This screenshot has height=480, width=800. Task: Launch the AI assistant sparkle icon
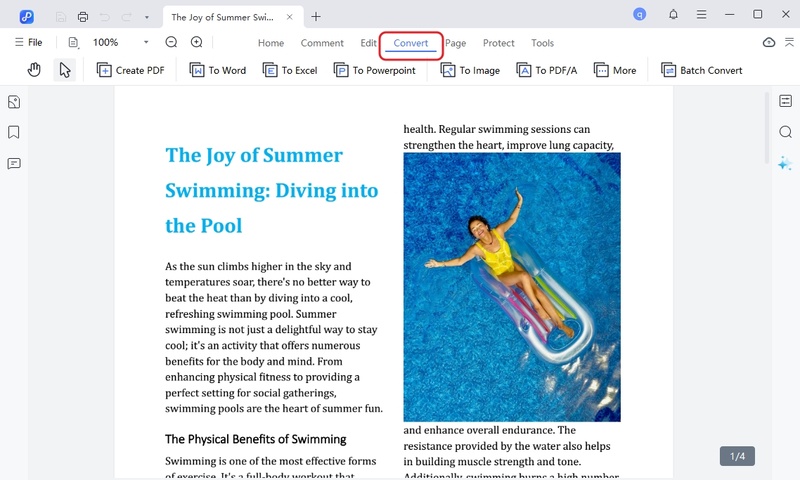785,163
